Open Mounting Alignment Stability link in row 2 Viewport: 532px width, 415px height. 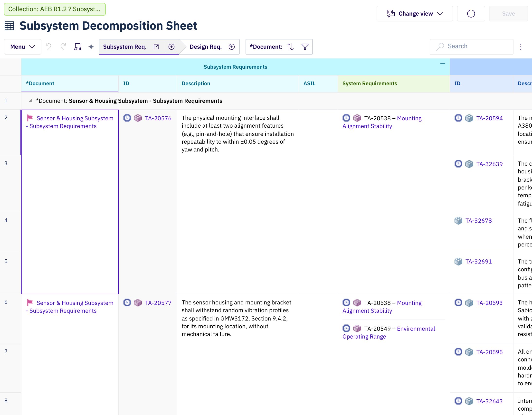click(x=382, y=122)
